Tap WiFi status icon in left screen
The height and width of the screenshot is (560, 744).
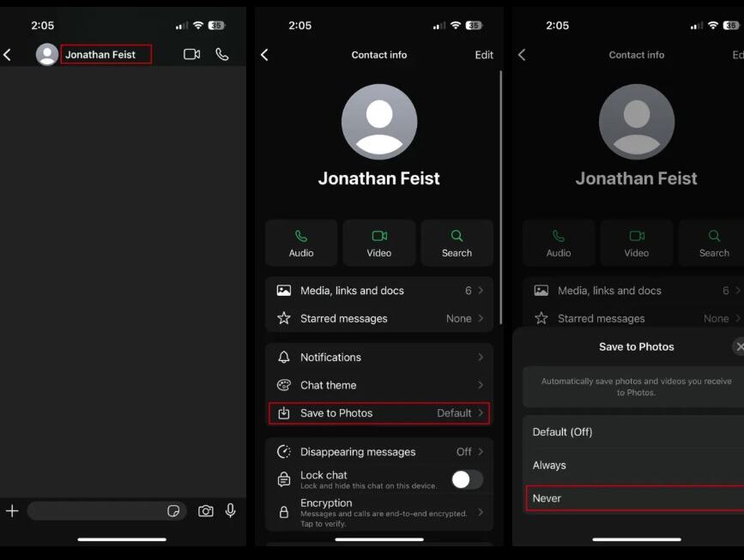tap(198, 25)
